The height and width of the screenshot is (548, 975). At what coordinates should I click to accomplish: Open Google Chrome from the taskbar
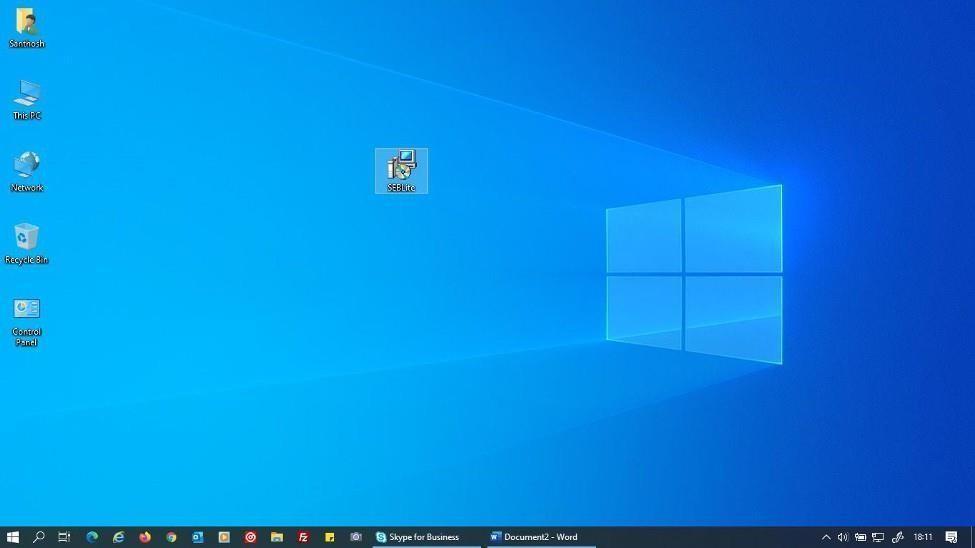point(171,537)
